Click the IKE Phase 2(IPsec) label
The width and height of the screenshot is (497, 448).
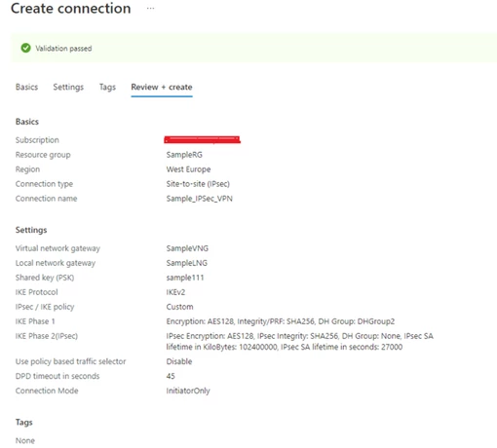pos(47,336)
